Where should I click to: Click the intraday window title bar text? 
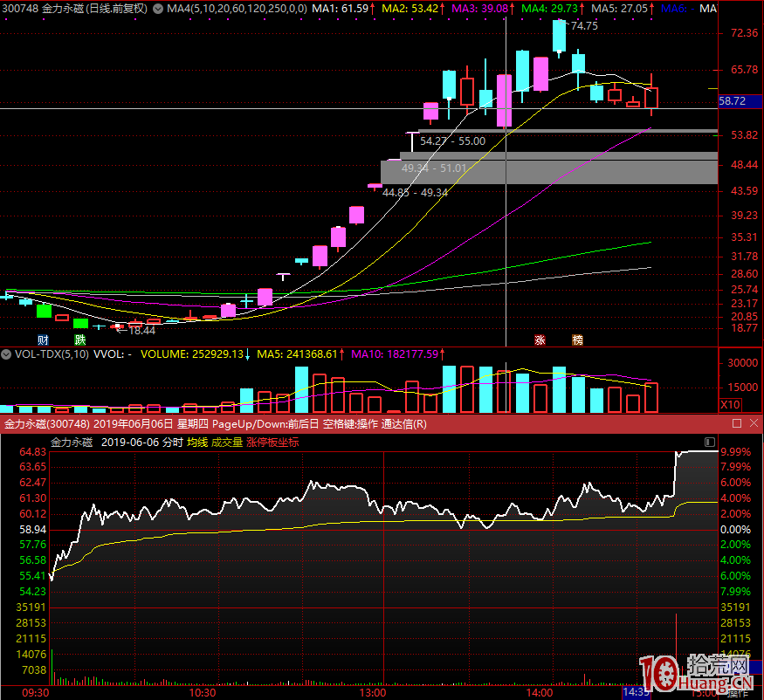[216, 424]
